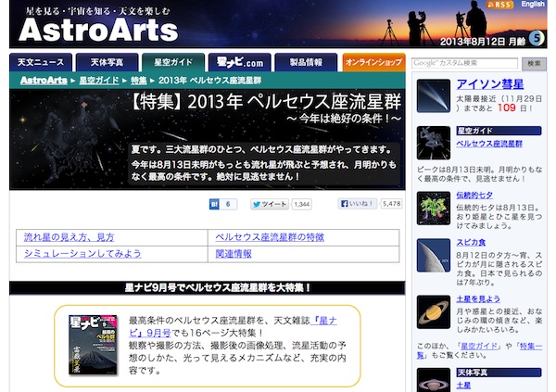The width and height of the screenshot is (556, 392).
Task: Select the Tanabata plant thumbnail icon
Action: click(433, 207)
